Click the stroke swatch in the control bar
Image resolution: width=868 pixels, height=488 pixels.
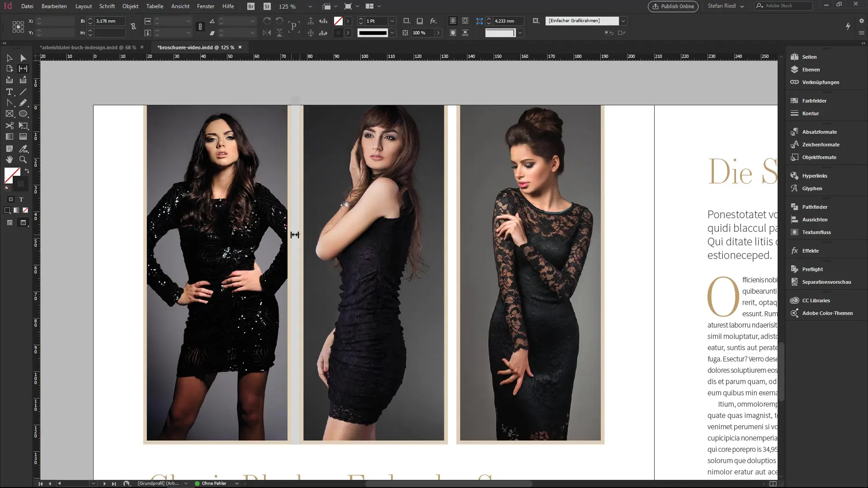coord(338,33)
